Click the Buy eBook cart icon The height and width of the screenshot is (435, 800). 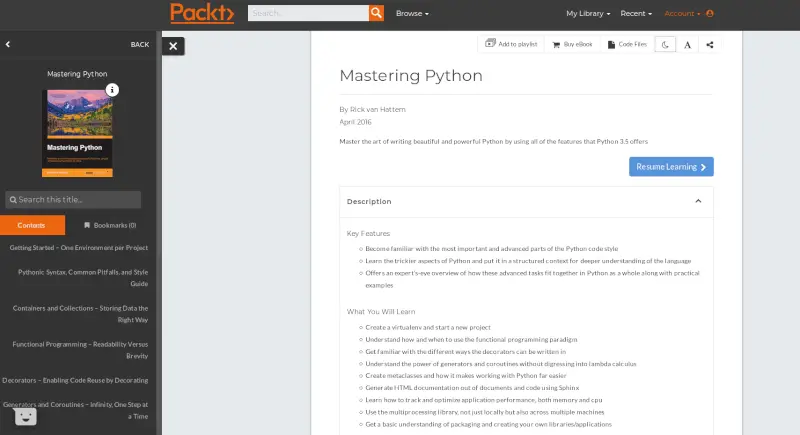point(556,45)
